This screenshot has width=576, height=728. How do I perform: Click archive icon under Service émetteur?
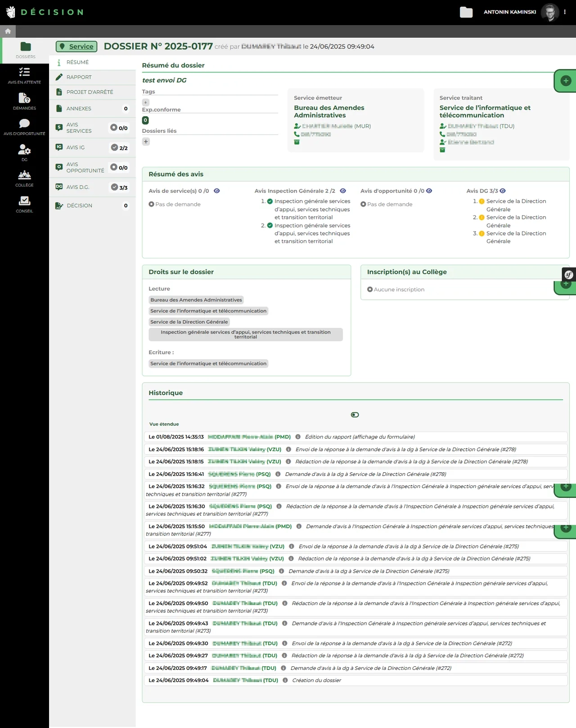(297, 142)
